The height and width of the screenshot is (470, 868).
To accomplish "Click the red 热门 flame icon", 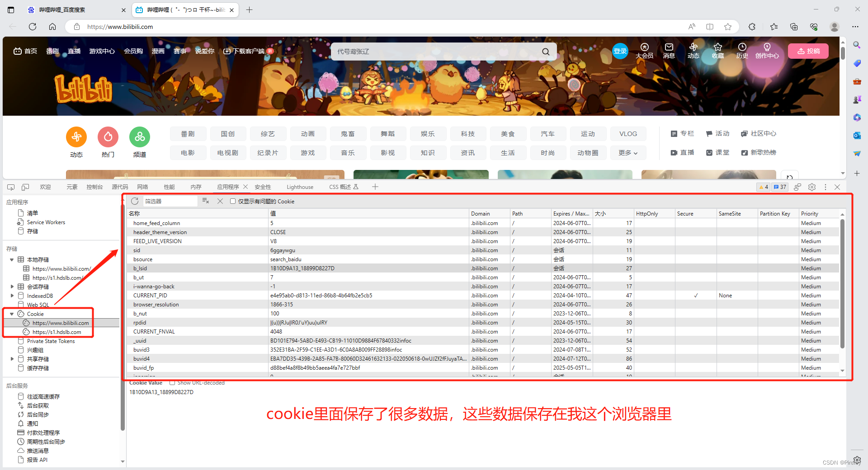I will click(x=108, y=136).
